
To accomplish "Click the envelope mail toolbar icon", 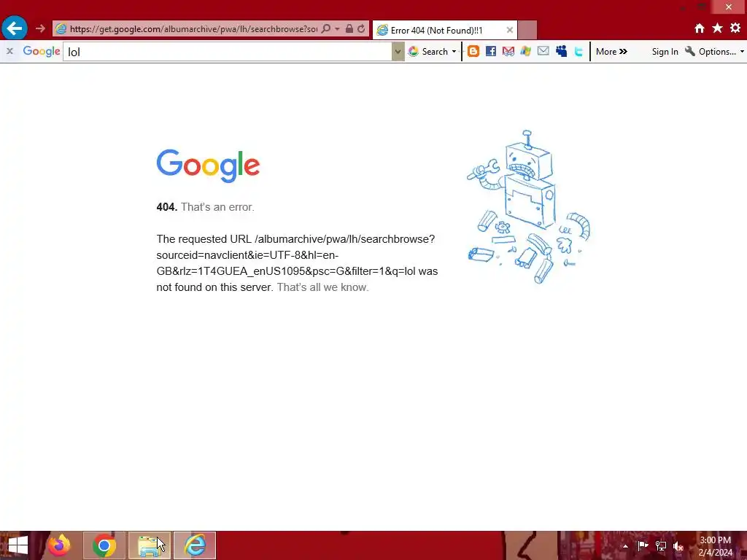I will point(543,51).
